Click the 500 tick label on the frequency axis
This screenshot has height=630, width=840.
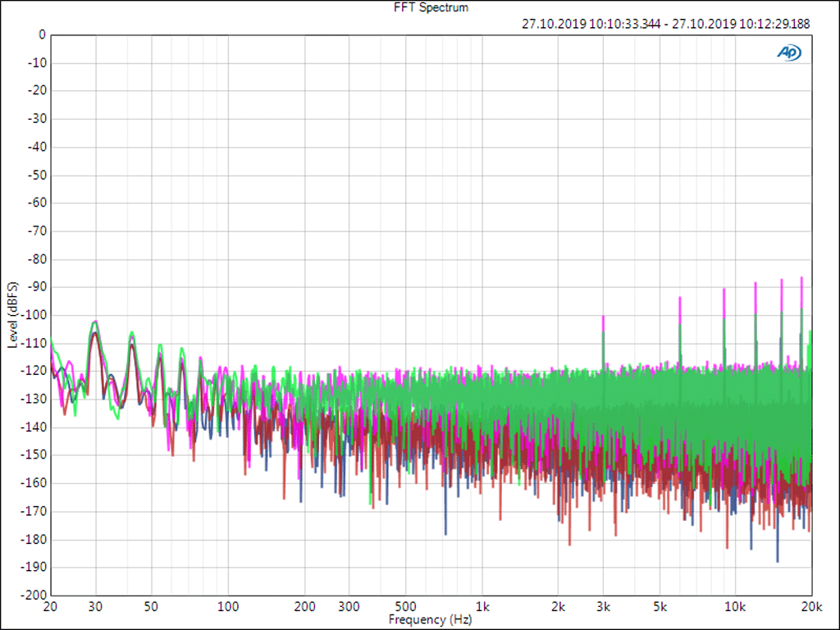[405, 608]
